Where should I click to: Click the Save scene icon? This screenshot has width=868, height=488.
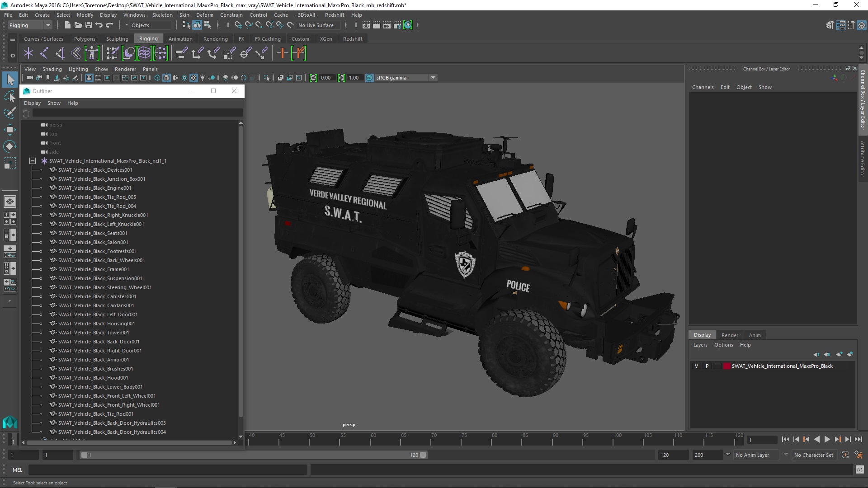coord(89,25)
